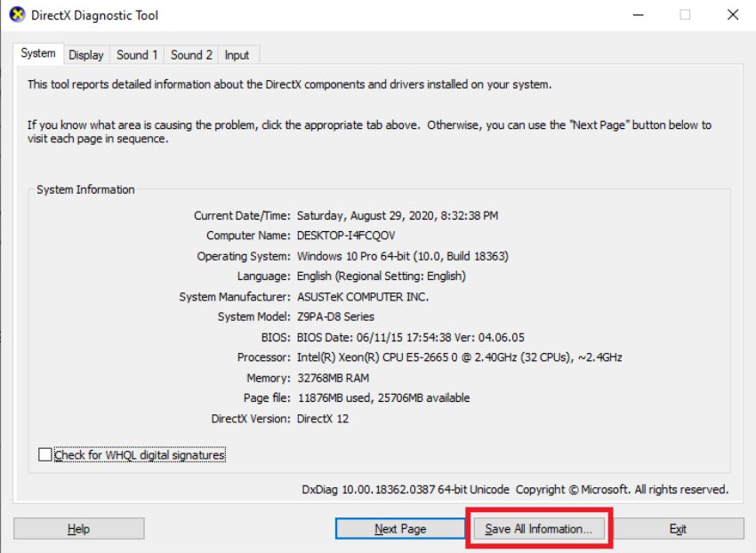The width and height of the screenshot is (756, 553).
Task: Click the BIOS Date value text
Action: click(411, 338)
